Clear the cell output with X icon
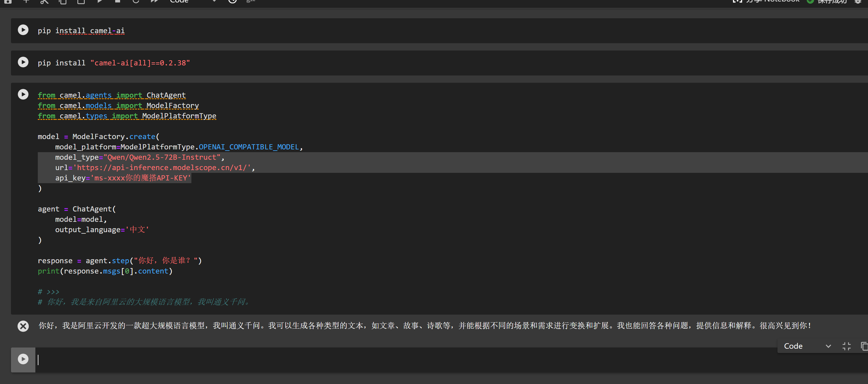868x384 pixels. point(23,326)
